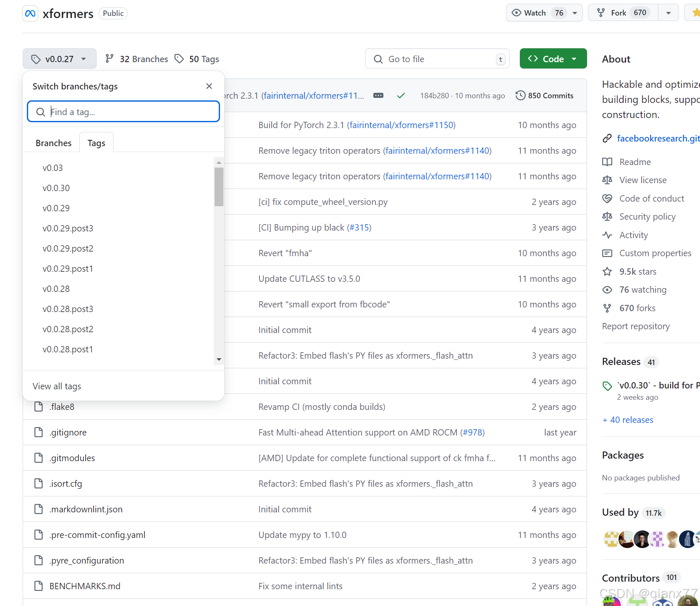Click the link icon beside facebookresearch.git
This screenshot has height=606, width=700.
pos(607,138)
